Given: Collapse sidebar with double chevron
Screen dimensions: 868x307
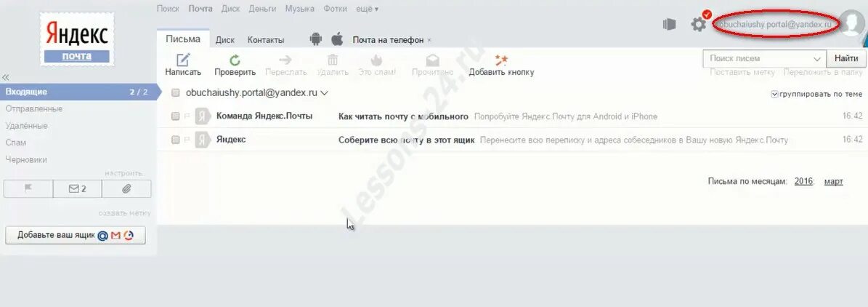Looking at the screenshot, I should [x=6, y=77].
